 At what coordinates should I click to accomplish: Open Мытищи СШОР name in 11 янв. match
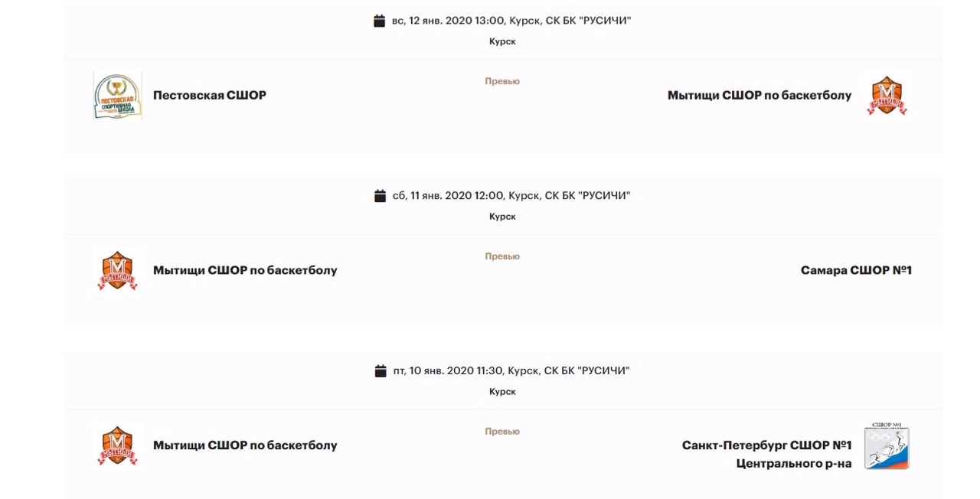tap(245, 271)
